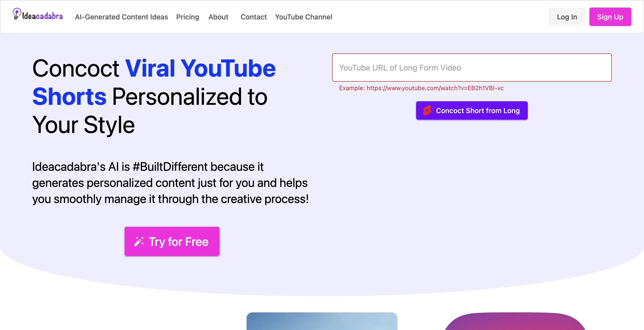Click the Ideacadabra lightbulb logo icon
The height and width of the screenshot is (330, 644).
(17, 14)
